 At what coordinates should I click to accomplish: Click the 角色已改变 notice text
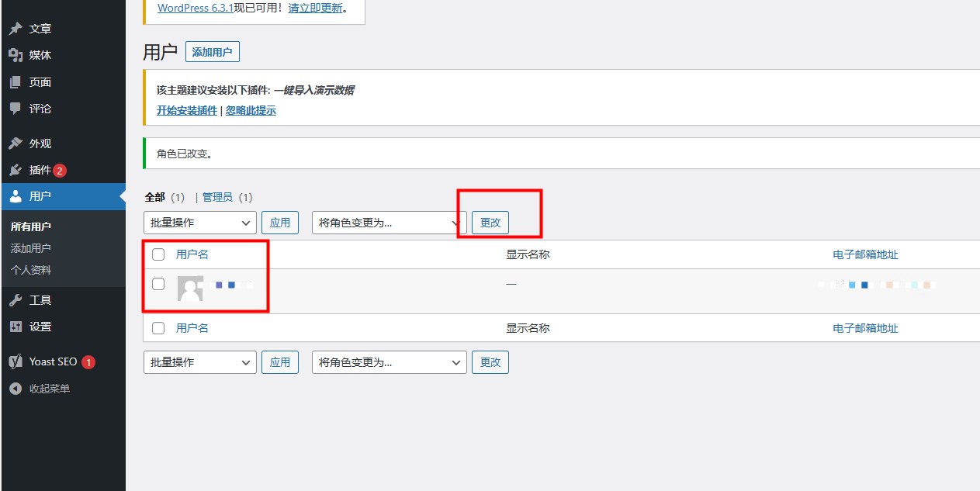(185, 154)
